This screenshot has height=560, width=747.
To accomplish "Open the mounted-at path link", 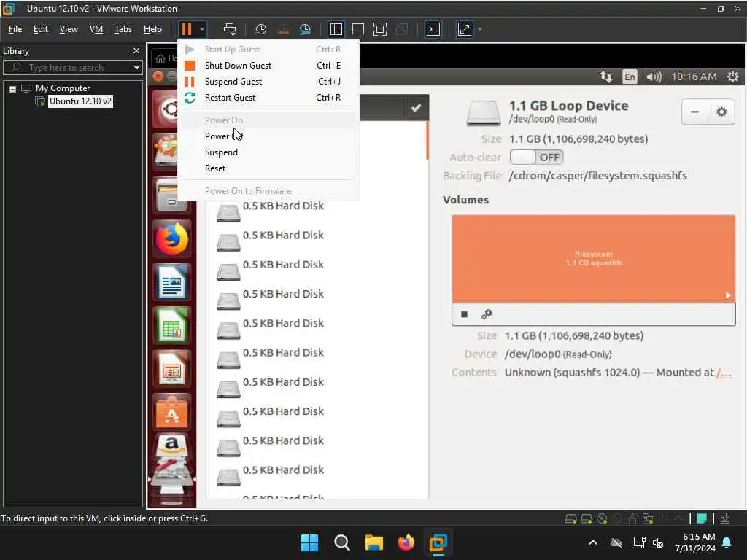I will [724, 373].
